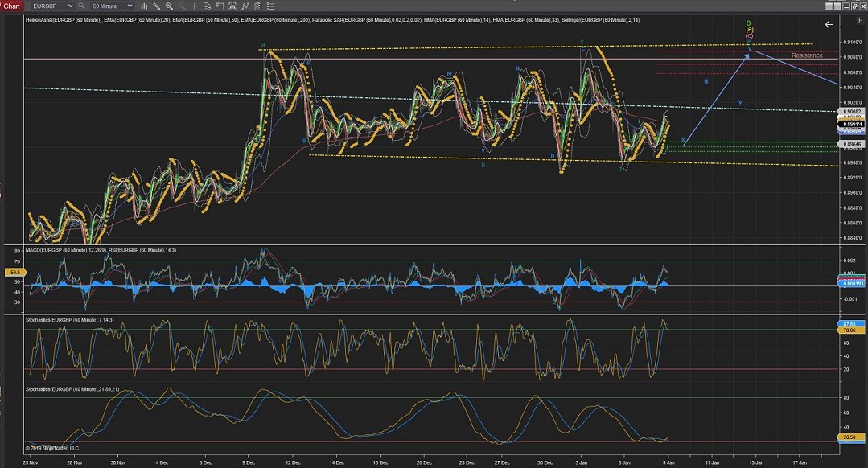868x468 pixels.
Task: Click the Zoom Out magnifier icon
Action: point(182,6)
